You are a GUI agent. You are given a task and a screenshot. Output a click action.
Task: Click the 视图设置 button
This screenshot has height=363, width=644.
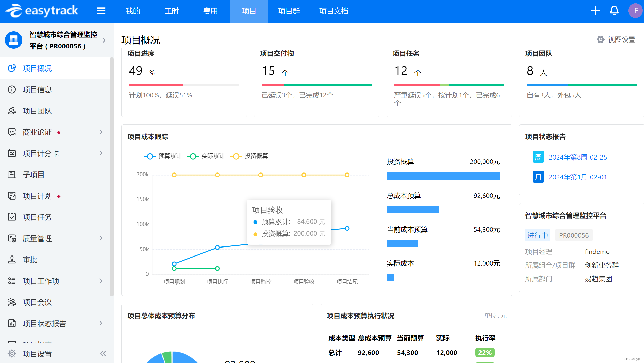click(616, 39)
